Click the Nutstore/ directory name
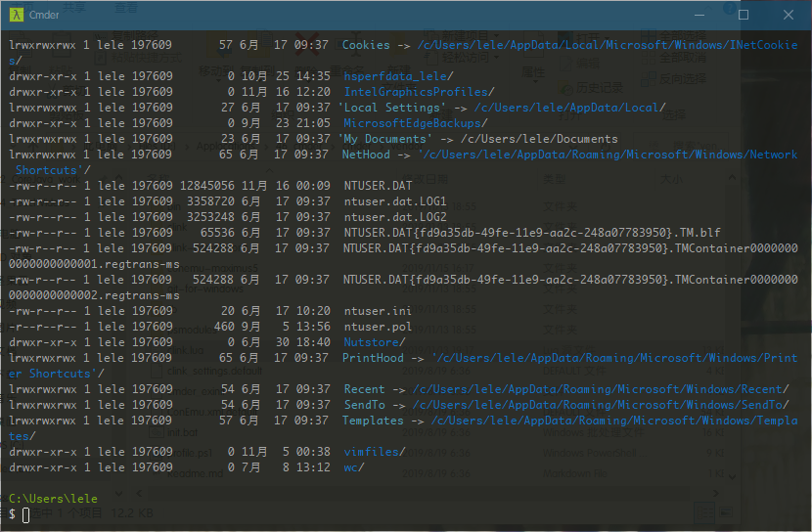 tap(376, 342)
